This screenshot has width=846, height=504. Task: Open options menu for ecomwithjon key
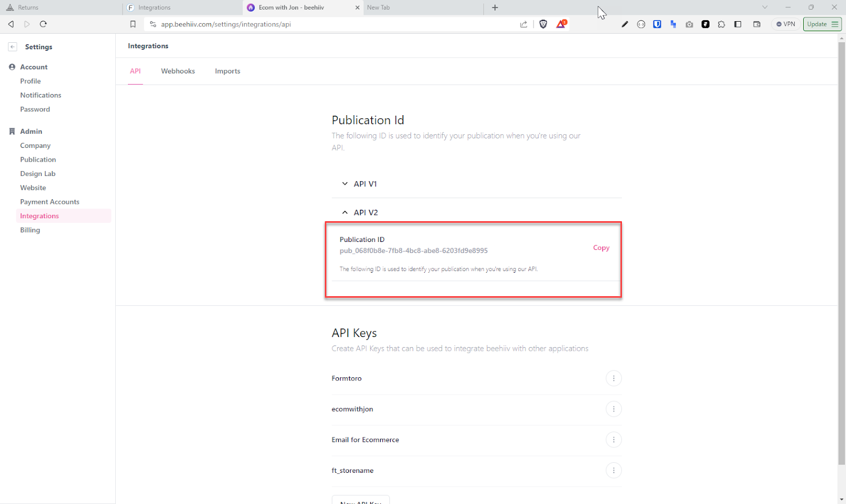(x=613, y=409)
